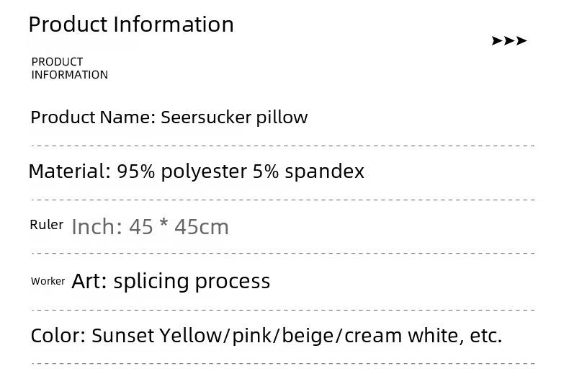Select the Product Name: Seersucker pillow line
The image size is (569, 392).
169,117
